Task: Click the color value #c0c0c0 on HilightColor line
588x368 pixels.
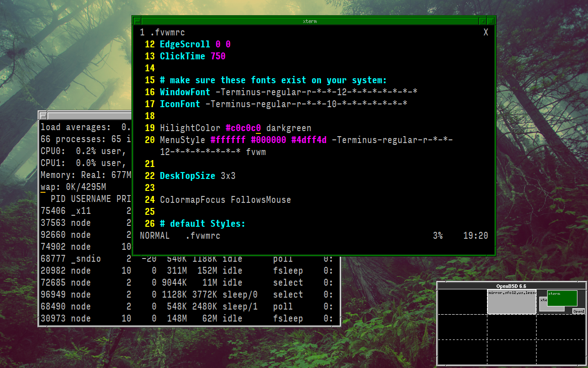Action: click(x=243, y=128)
